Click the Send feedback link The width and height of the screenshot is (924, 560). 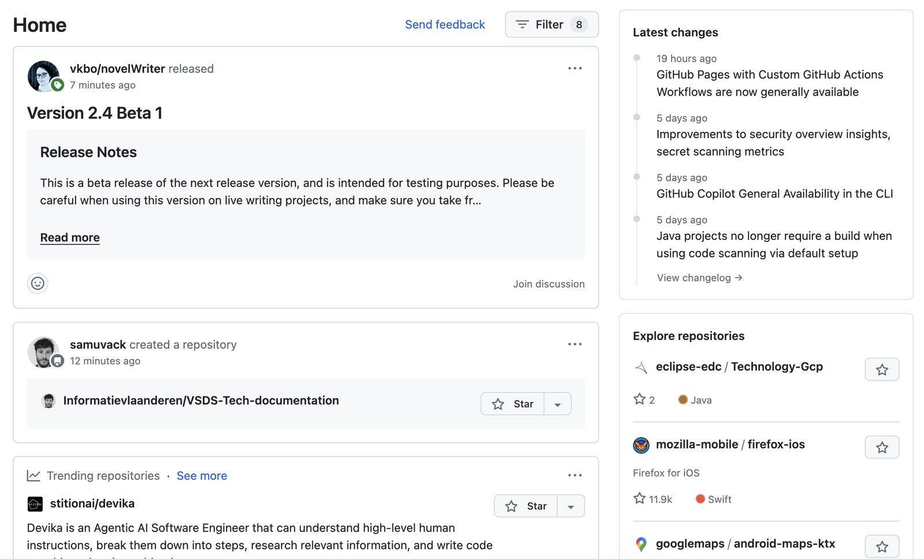[x=445, y=24]
